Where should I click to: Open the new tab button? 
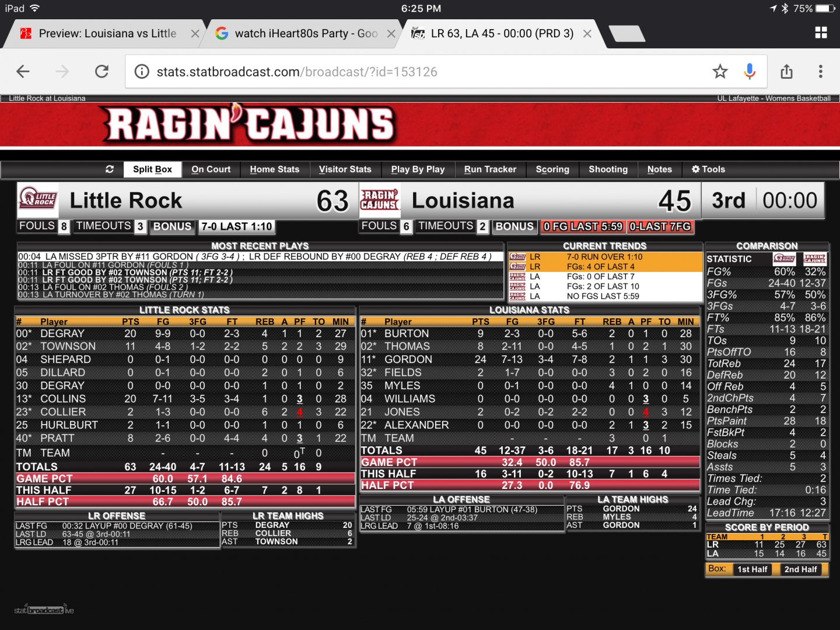[626, 34]
